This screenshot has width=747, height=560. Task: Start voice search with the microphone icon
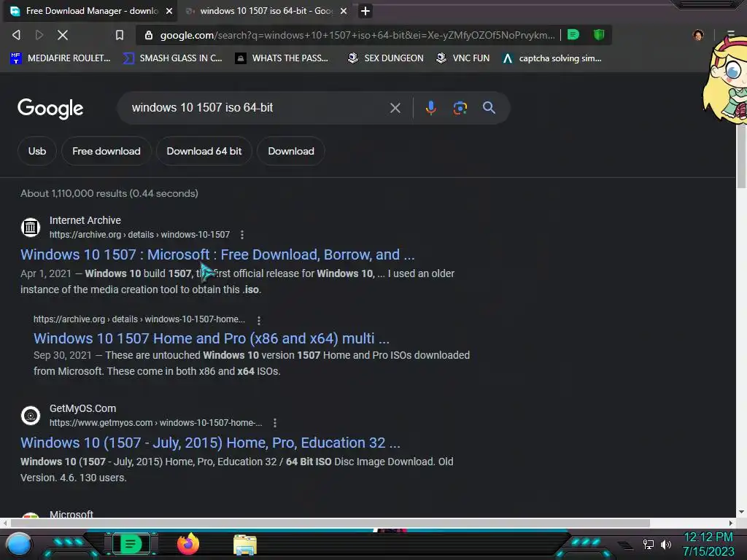point(430,108)
